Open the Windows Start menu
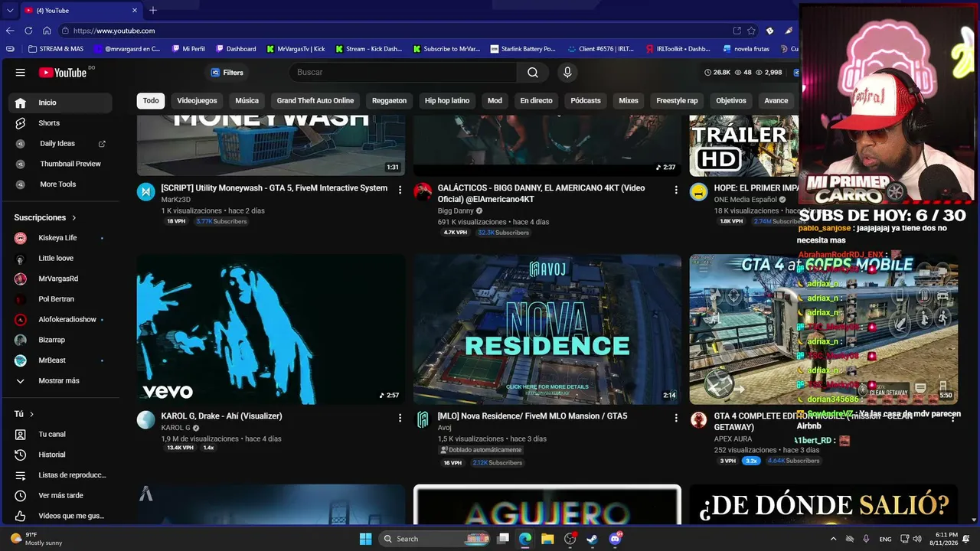 [365, 539]
